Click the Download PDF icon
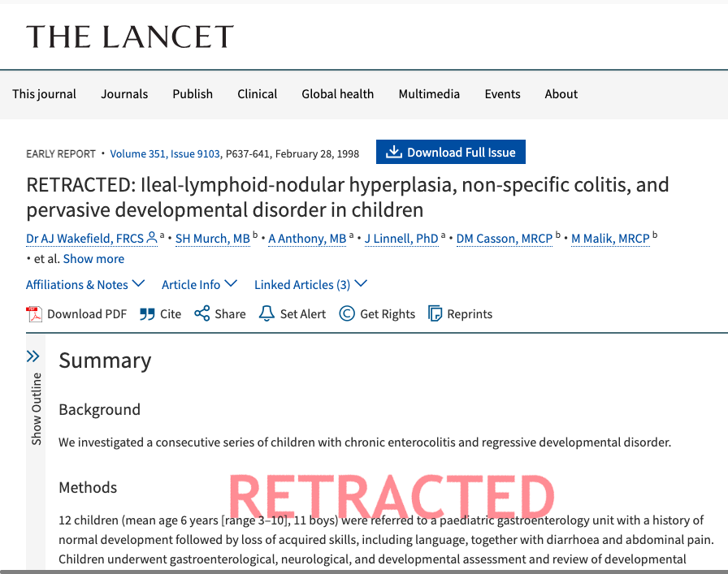Image resolution: width=728 pixels, height=574 pixels. pyautogui.click(x=34, y=314)
